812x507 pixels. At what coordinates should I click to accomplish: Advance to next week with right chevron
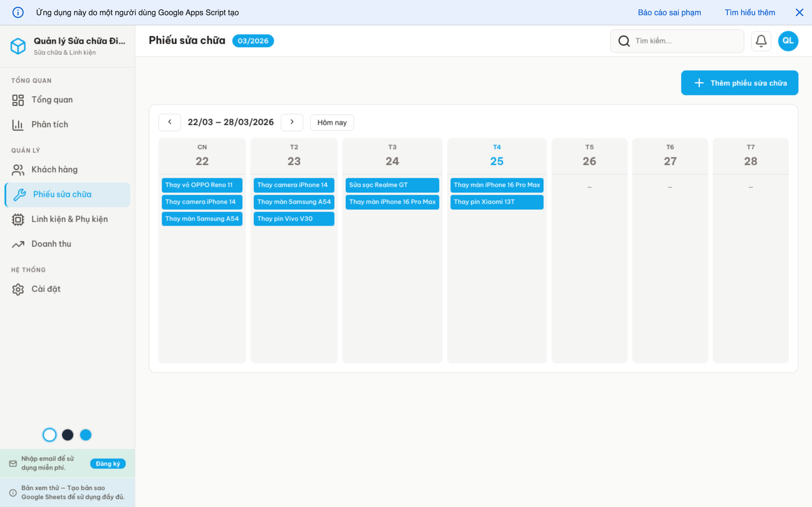click(x=292, y=122)
